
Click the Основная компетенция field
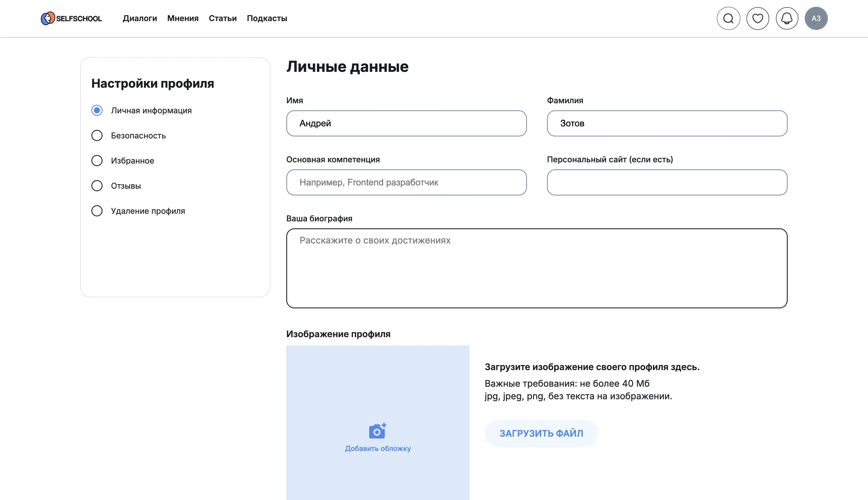pos(406,182)
